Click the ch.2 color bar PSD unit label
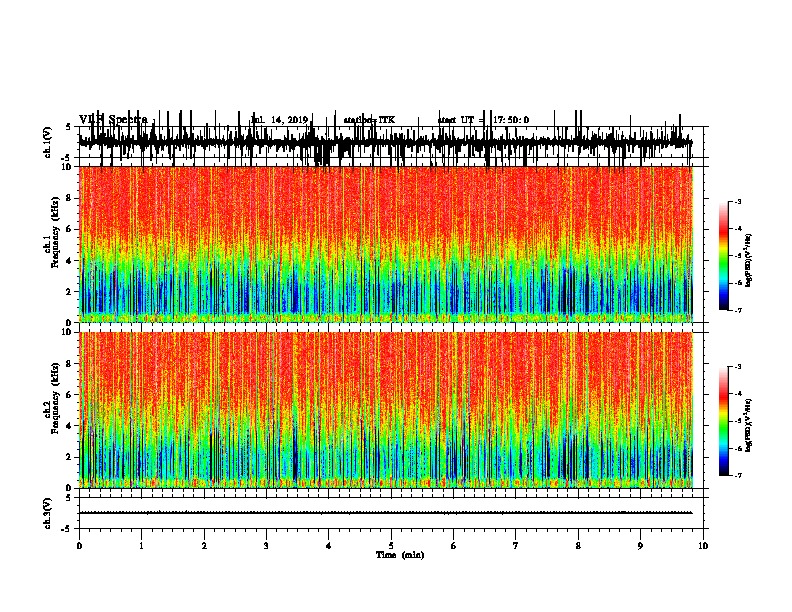792x612 pixels. tap(749, 425)
